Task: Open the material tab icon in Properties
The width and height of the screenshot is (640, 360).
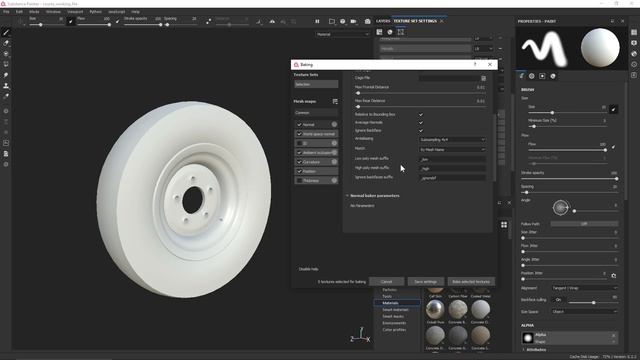Action: [x=553, y=76]
